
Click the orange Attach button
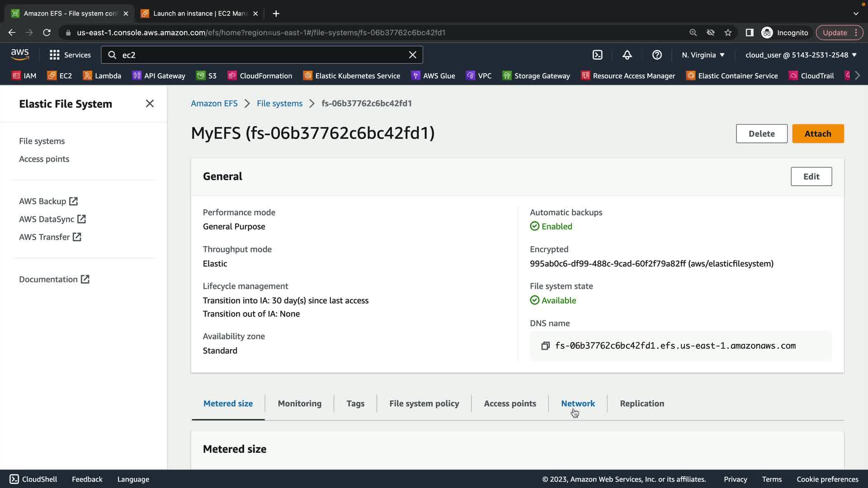(817, 134)
